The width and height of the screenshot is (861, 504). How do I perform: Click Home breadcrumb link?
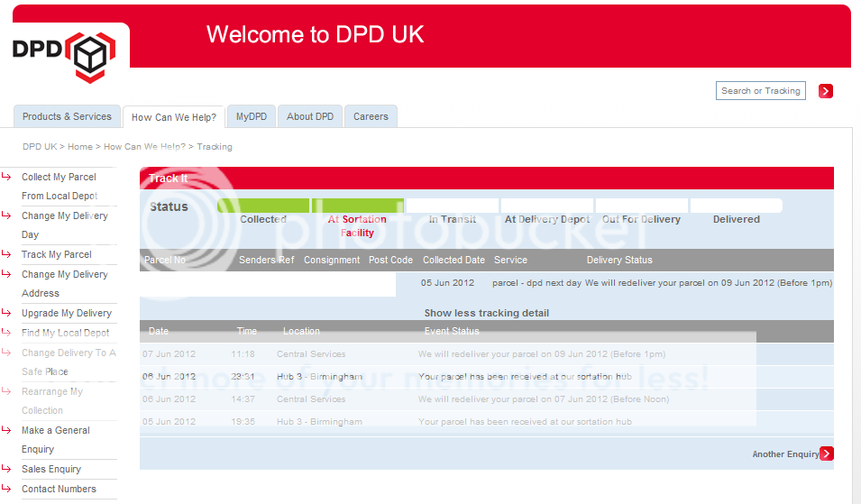[x=80, y=147]
